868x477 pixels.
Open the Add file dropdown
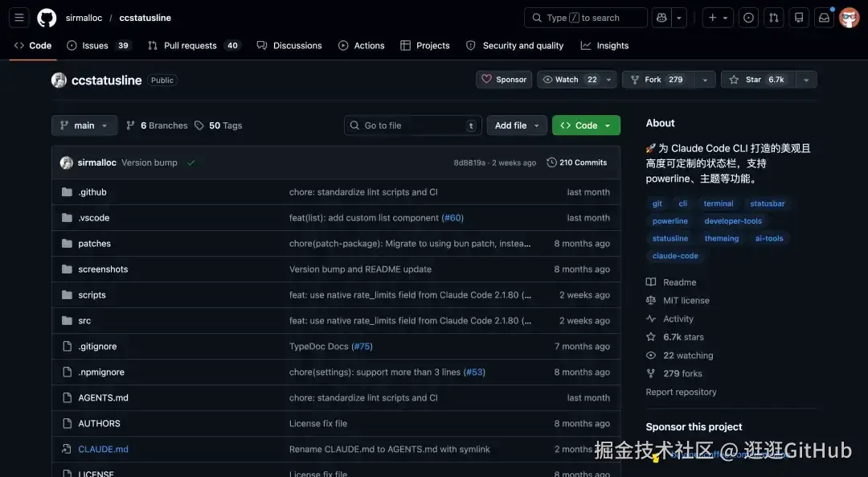click(517, 125)
